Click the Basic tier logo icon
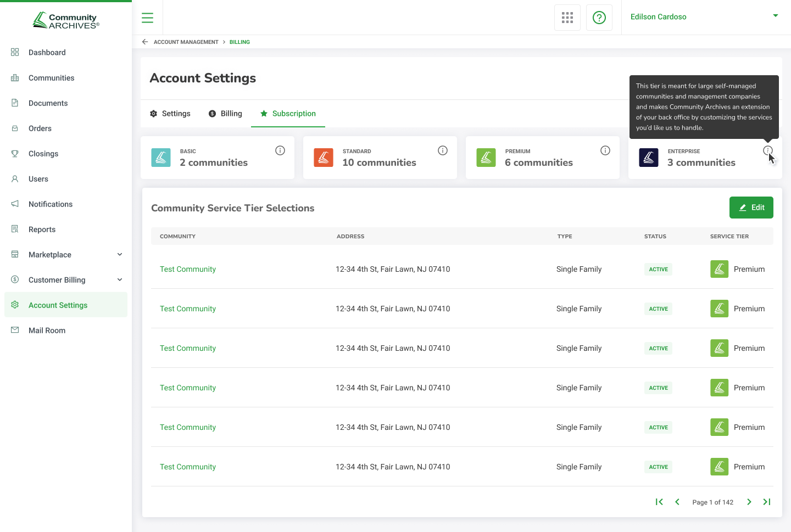Viewport: 791px width, 532px height. [161, 158]
